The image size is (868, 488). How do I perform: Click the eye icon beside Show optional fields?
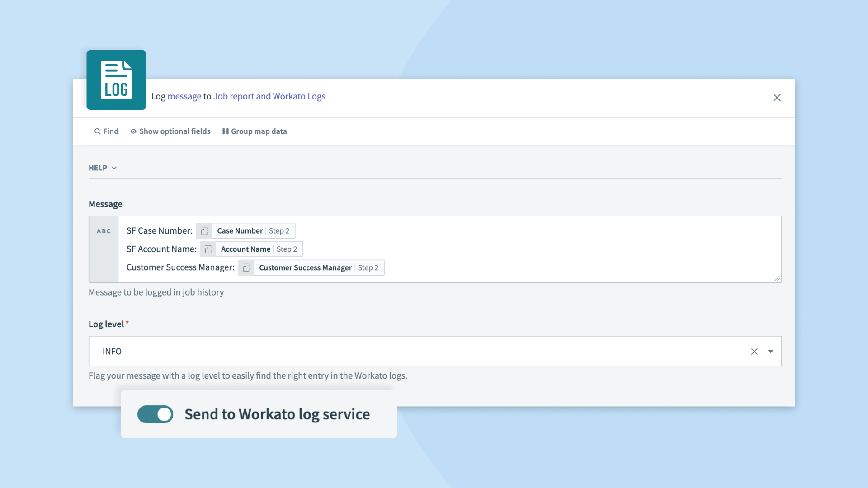(133, 131)
